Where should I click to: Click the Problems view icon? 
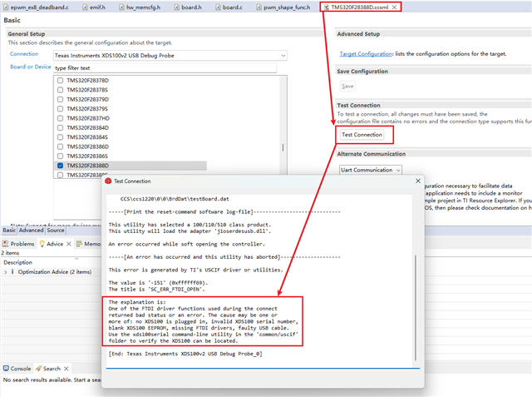[x=6, y=244]
